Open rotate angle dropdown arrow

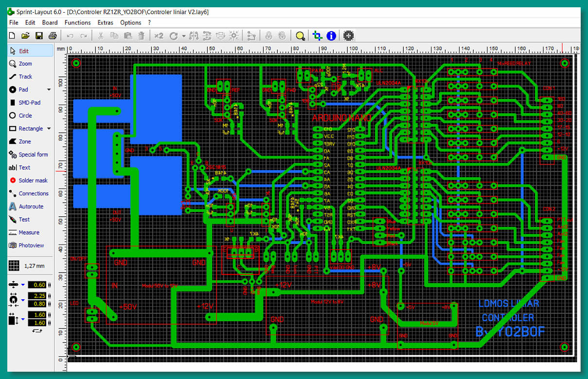coord(184,35)
